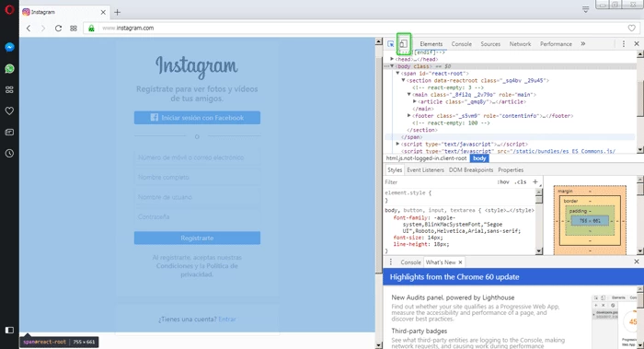Close the DevTools panel
This screenshot has width=644, height=349.
(637, 44)
